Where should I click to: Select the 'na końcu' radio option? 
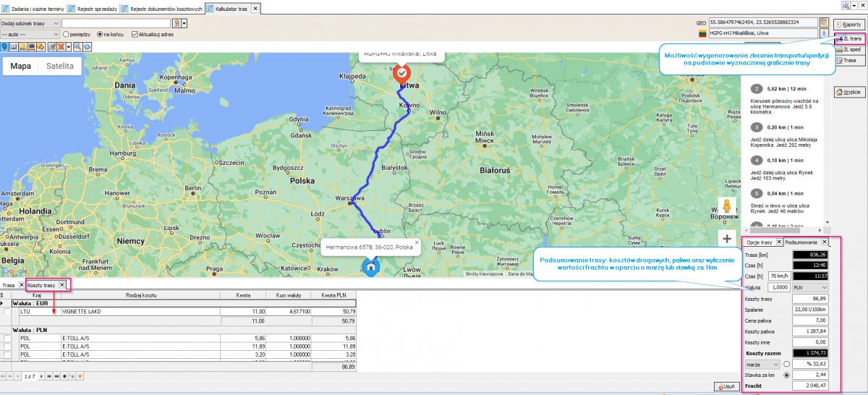100,34
